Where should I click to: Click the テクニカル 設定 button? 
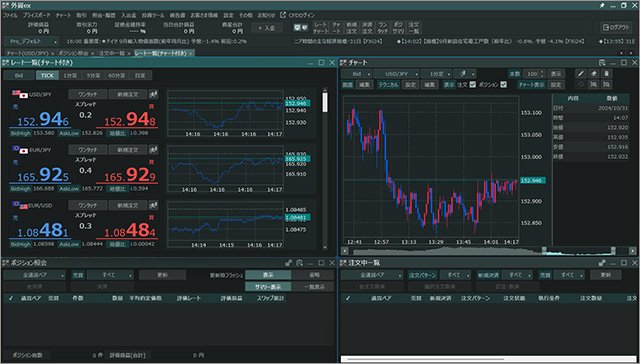[x=410, y=84]
